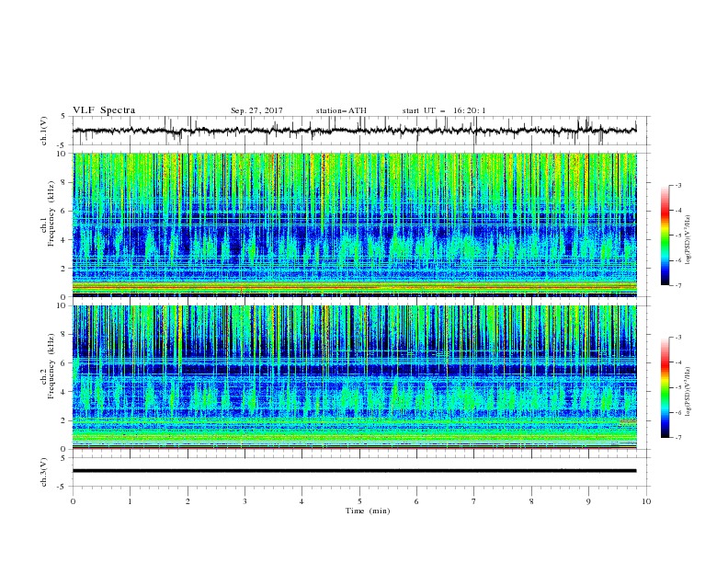Click the flat black ch.3 voltage trace

(x=355, y=471)
